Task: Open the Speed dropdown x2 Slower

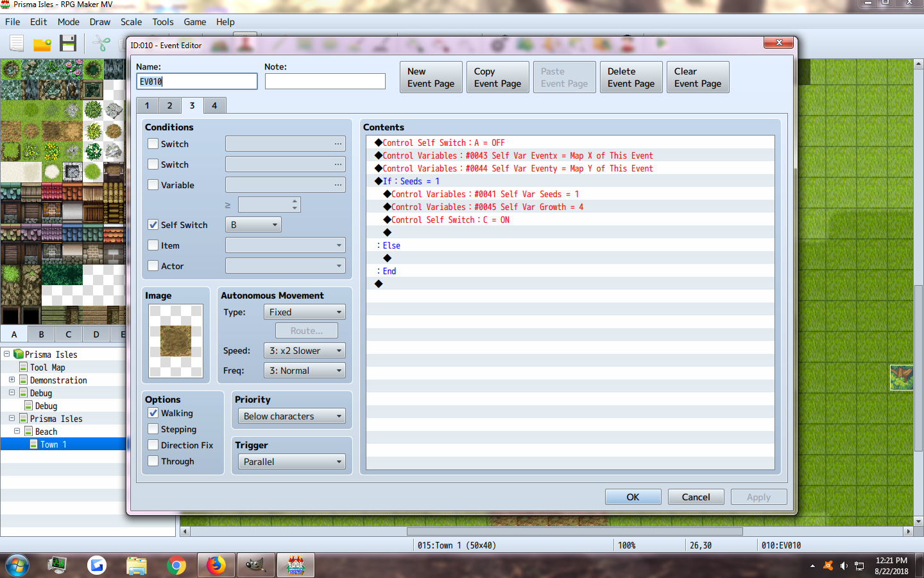Action: pyautogui.click(x=305, y=351)
